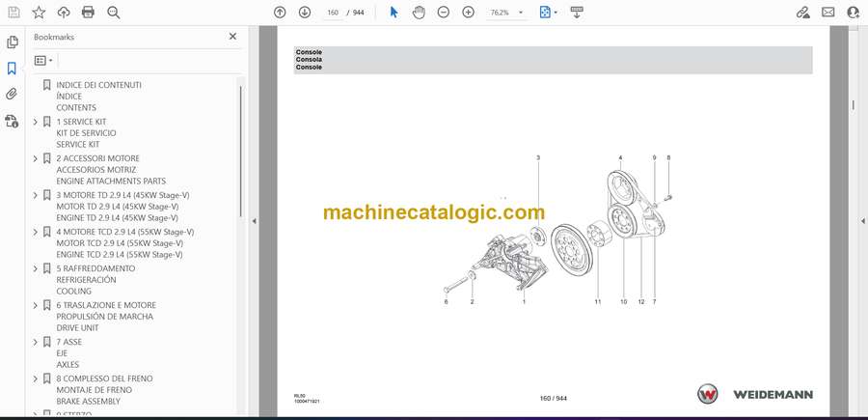
Task: Toggle the bookmarks panel icon in sidebar
Action: pos(13,69)
